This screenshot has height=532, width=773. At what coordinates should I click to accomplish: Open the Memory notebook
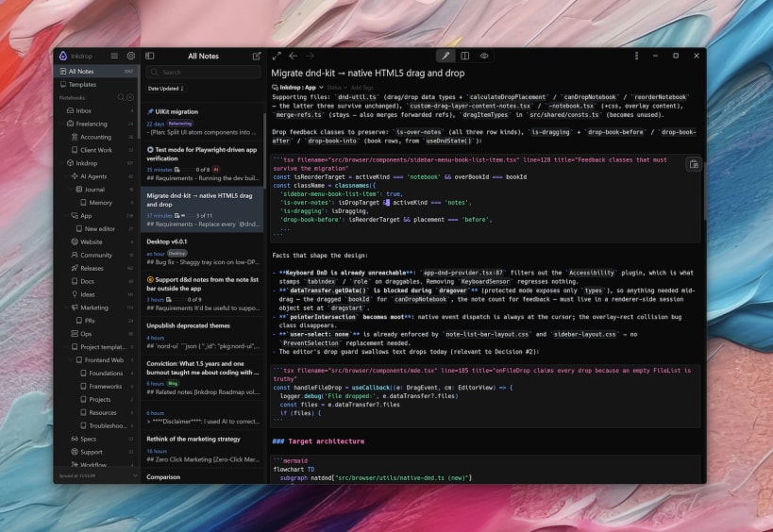coord(96,203)
